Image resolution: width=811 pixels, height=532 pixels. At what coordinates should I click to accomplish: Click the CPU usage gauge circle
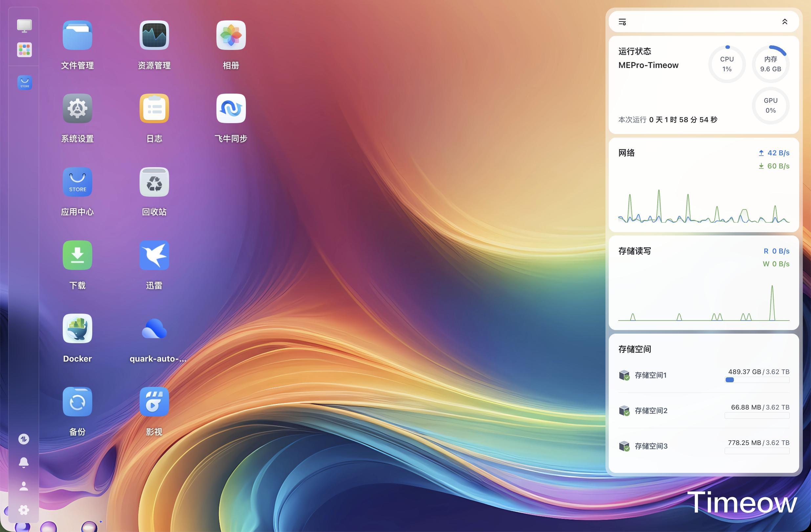coord(727,64)
